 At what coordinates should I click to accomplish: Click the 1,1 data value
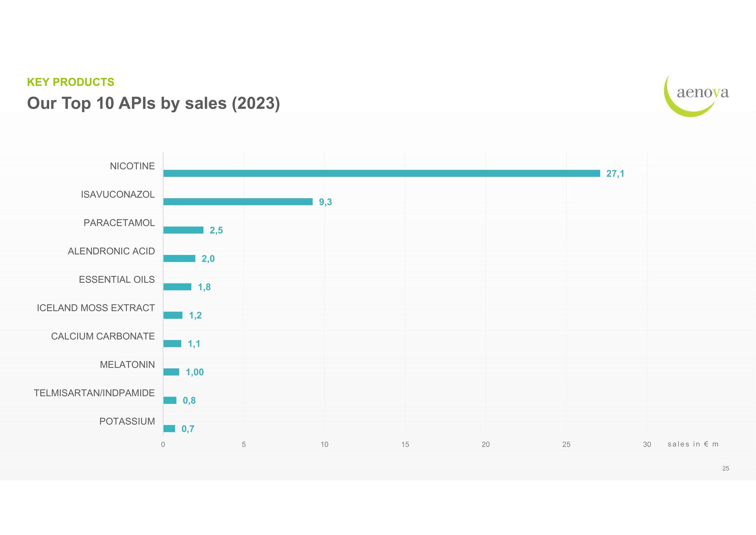coord(194,344)
